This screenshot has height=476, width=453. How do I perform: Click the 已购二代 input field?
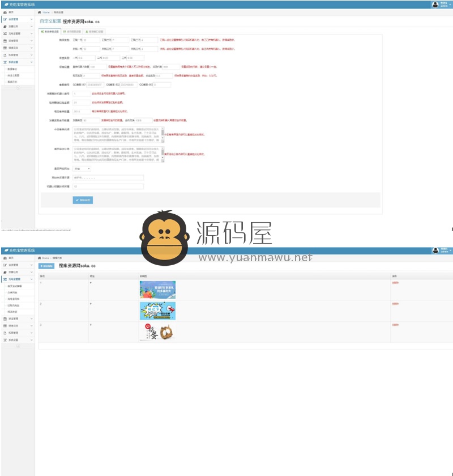121,40
